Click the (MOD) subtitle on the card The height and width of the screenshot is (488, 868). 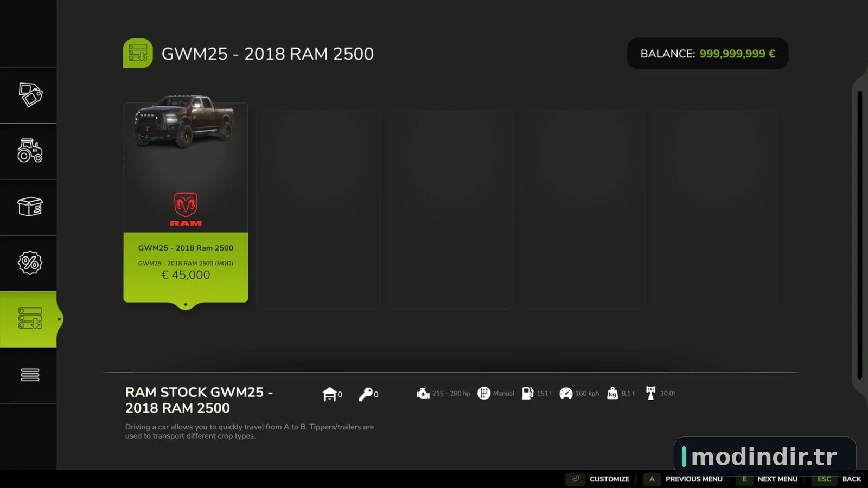click(186, 264)
